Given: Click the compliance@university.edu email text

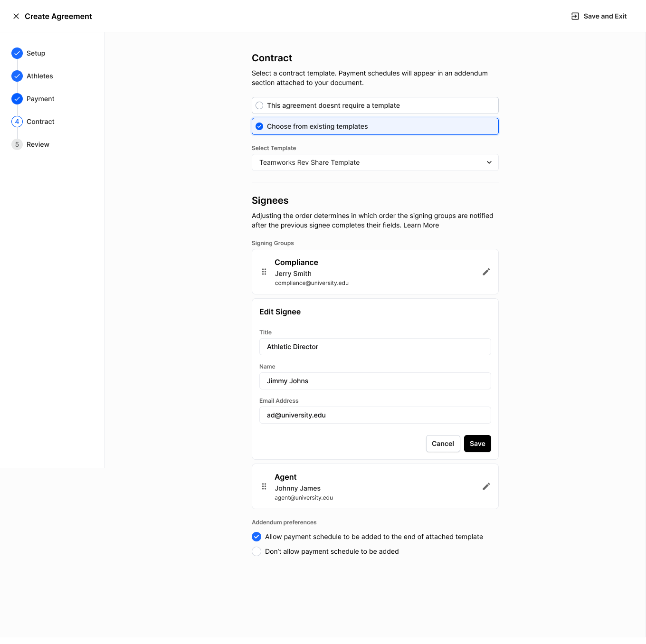Looking at the screenshot, I should click(312, 283).
